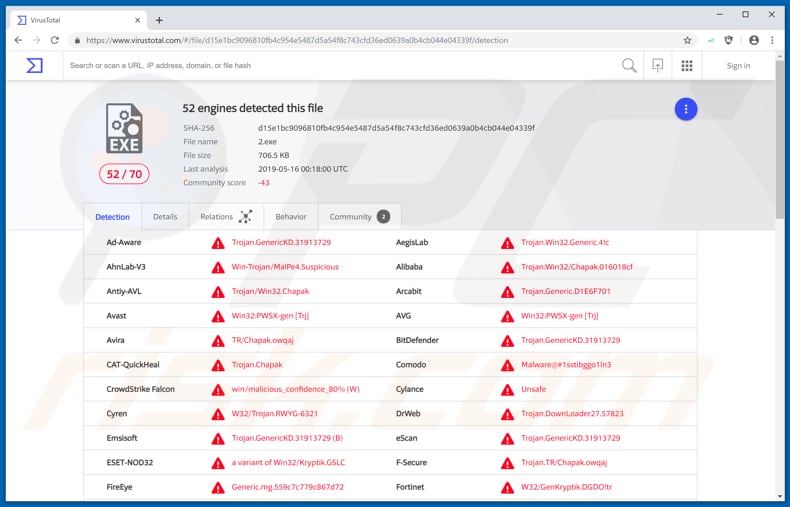Open the apps grid icon
This screenshot has width=790, height=507.
coord(687,66)
